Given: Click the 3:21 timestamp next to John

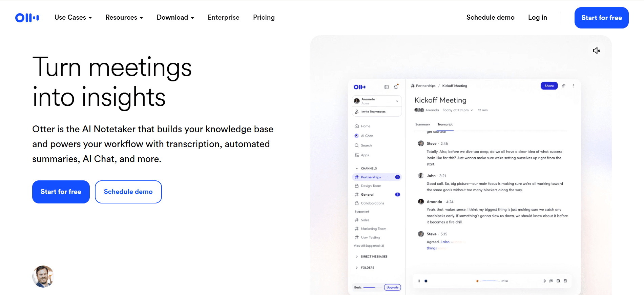Looking at the screenshot, I should (442, 176).
